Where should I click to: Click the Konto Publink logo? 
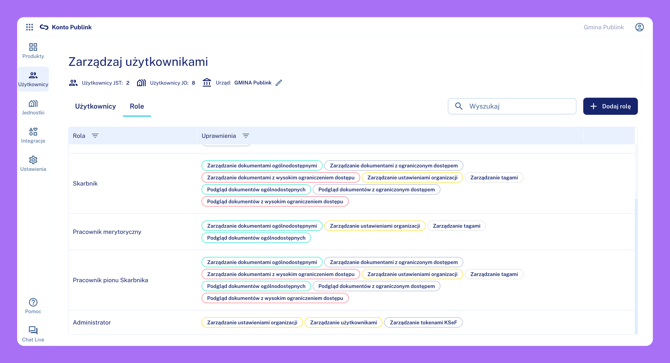[x=66, y=27]
